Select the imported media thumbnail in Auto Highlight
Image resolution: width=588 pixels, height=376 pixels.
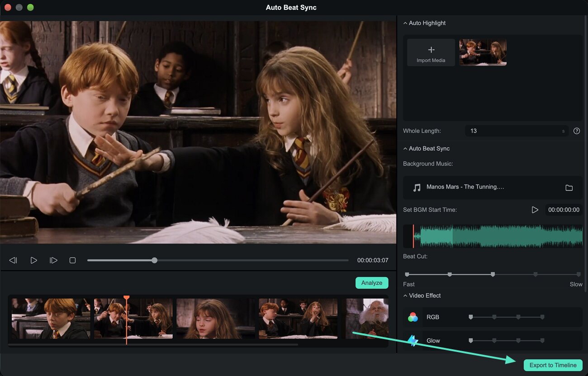[483, 52]
